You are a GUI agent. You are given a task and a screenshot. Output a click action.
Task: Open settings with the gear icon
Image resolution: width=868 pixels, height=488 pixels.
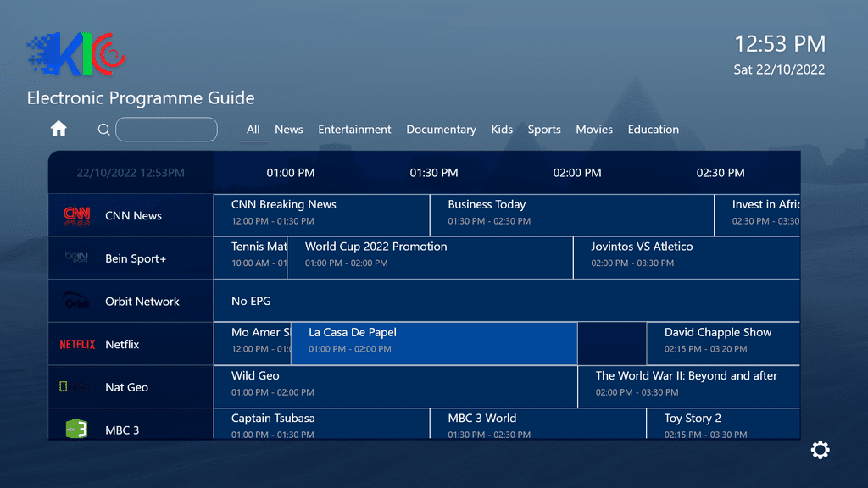click(820, 450)
